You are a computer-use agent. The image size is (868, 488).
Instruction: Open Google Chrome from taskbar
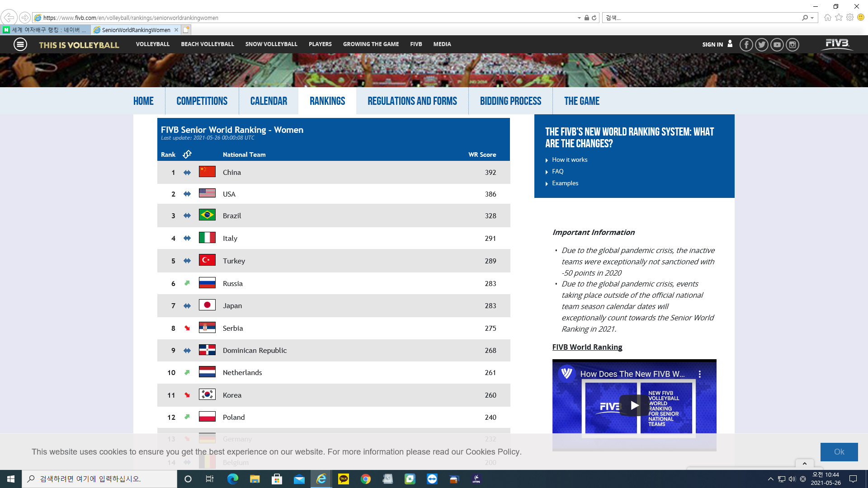(x=366, y=479)
